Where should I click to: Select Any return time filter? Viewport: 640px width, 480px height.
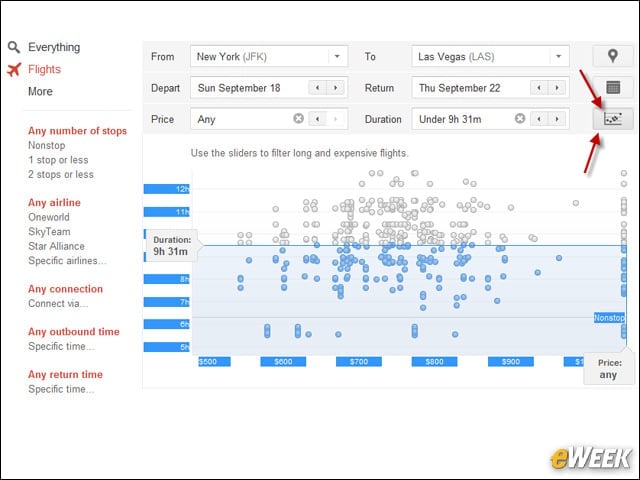coord(65,375)
